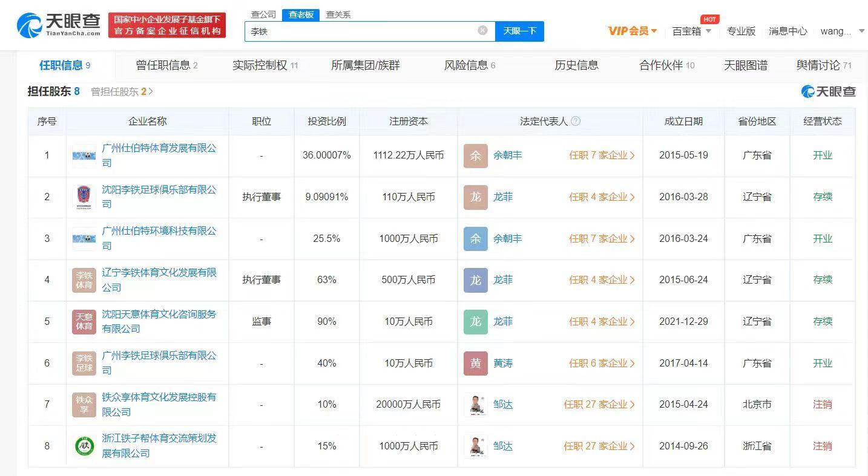Viewport: 868px width, 476px height.
Task: Click the 余 avatar in row 1
Action: (x=476, y=155)
